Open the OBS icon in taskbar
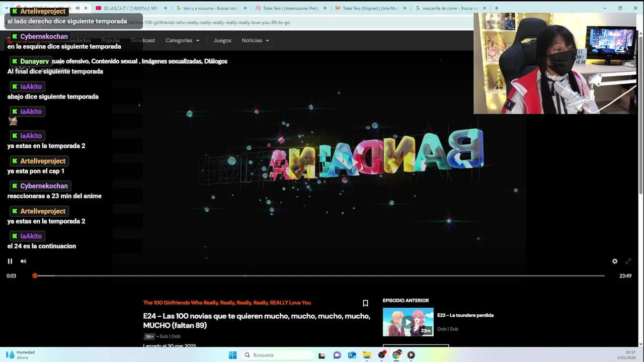Screen dimensions: 644x362 pyautogui.click(x=382, y=355)
